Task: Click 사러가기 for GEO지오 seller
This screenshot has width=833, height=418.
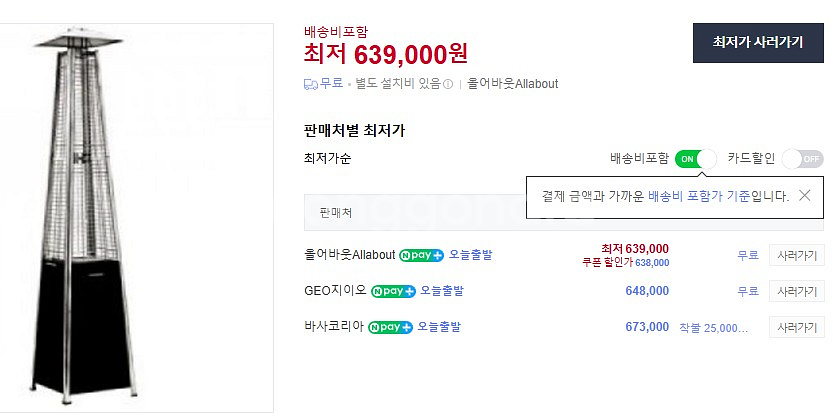Action: (x=796, y=291)
